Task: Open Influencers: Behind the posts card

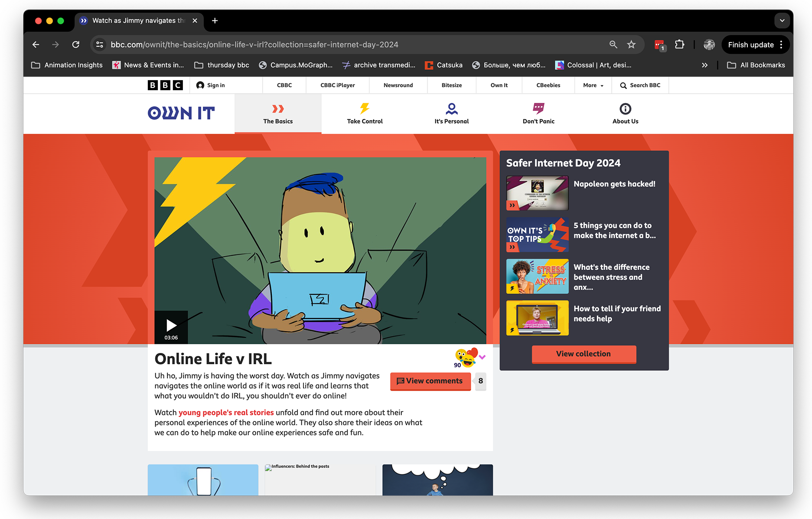Action: click(320, 480)
